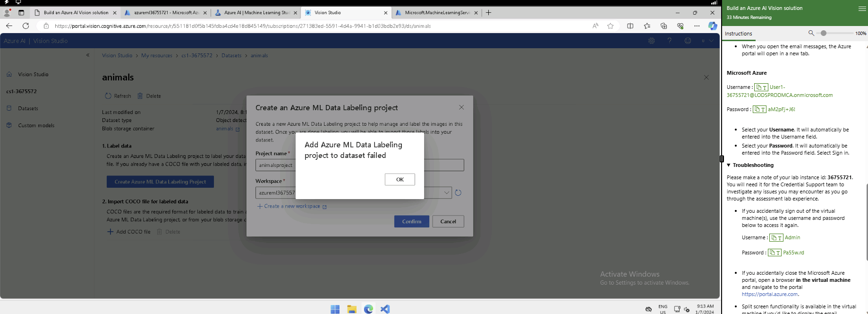Open the lab instructions hamburger menu
Screen dimensions: 868x314
pos(862,9)
